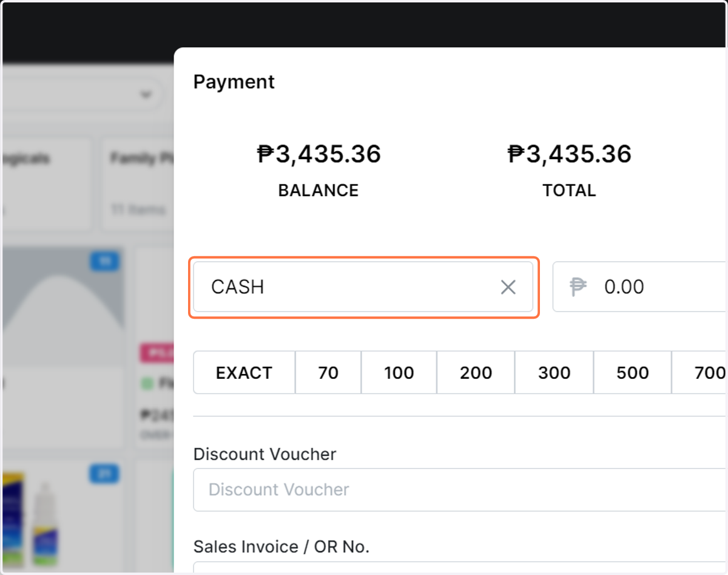Image resolution: width=728 pixels, height=575 pixels.
Task: Click the Sales Invoice / OR No. label
Action: pyautogui.click(x=281, y=546)
